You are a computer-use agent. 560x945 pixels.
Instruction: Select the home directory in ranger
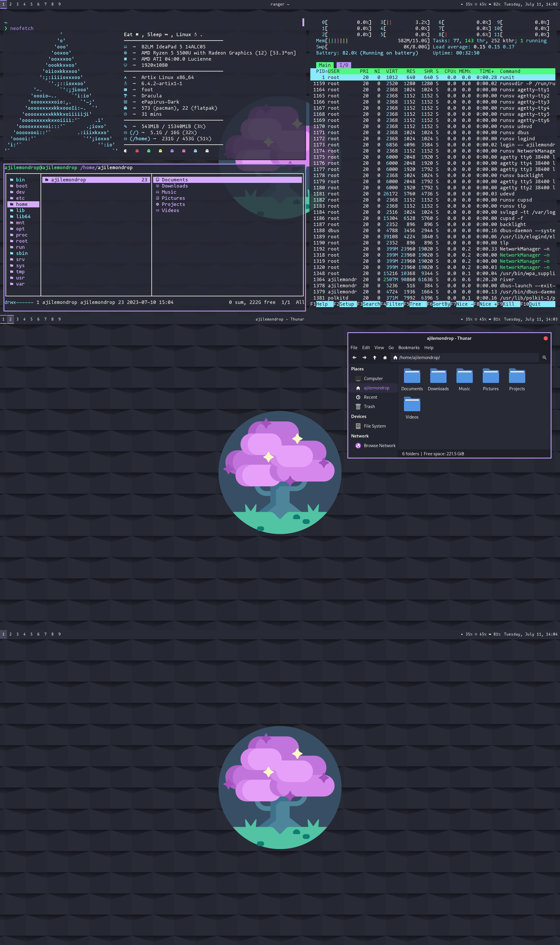point(23,204)
